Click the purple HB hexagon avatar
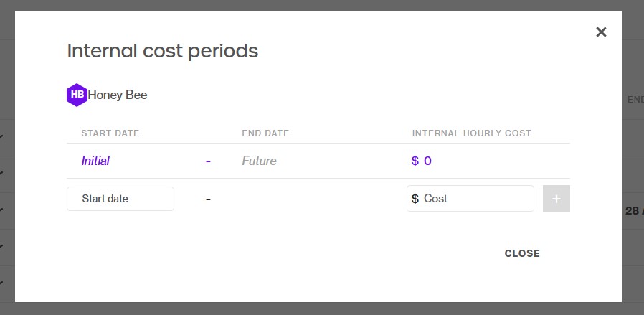 point(77,95)
